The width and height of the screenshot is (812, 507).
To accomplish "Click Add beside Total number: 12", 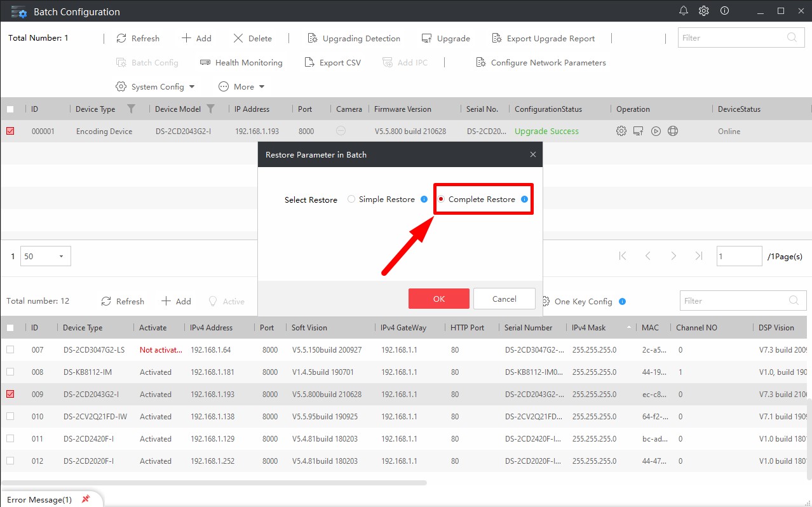I will coord(176,301).
